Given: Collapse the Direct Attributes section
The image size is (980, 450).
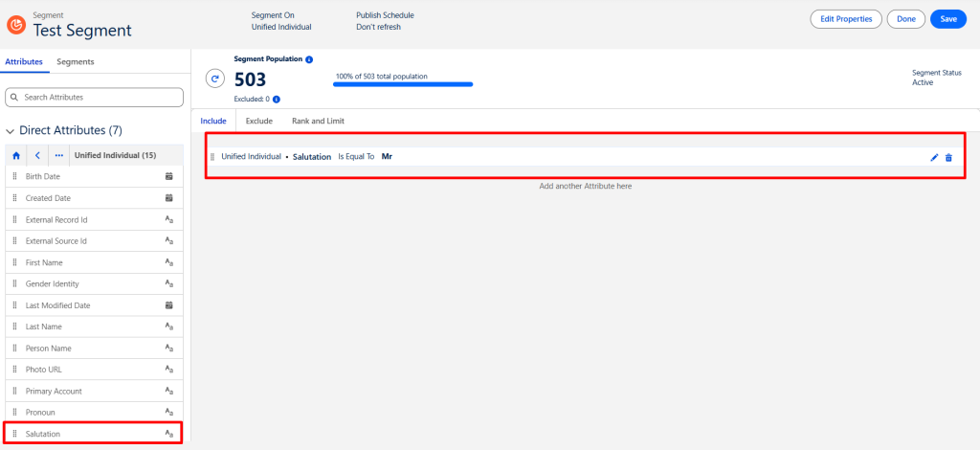Looking at the screenshot, I should tap(10, 130).
